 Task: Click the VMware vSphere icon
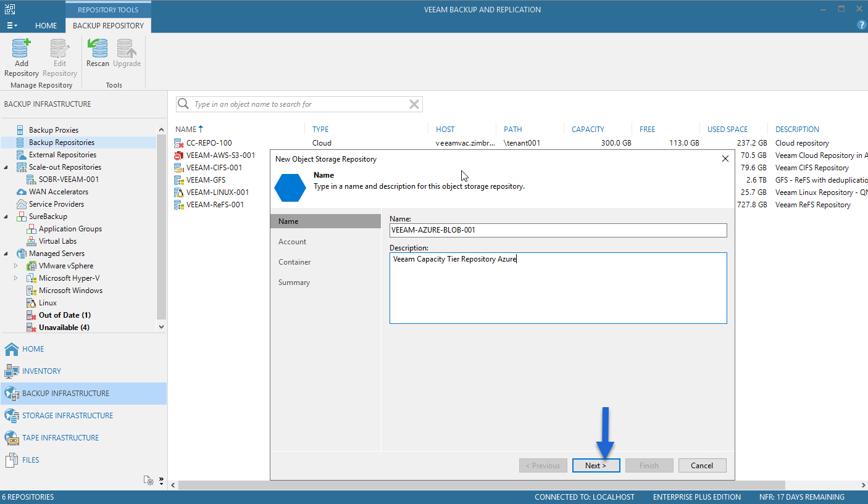click(x=31, y=266)
